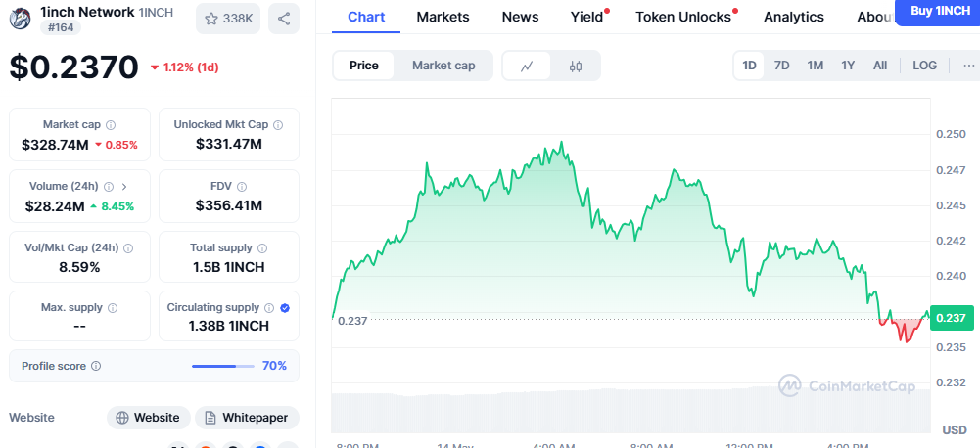
Task: Click the verified circulating supply badge
Action: [x=285, y=308]
